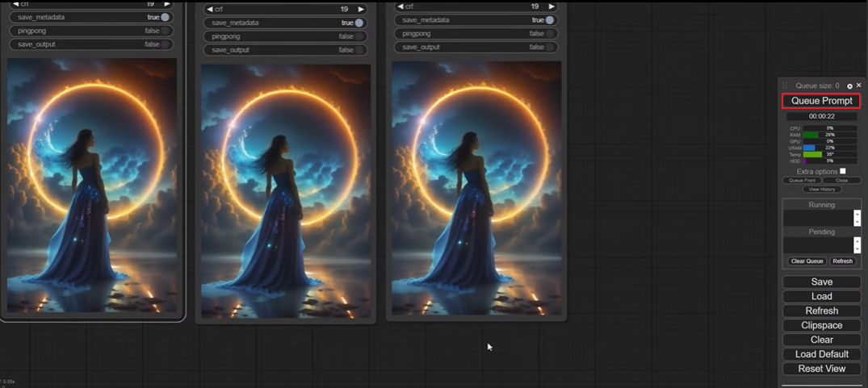Viewport: 868px width, 388px height.
Task: Check the Extra options checkbox
Action: (843, 171)
